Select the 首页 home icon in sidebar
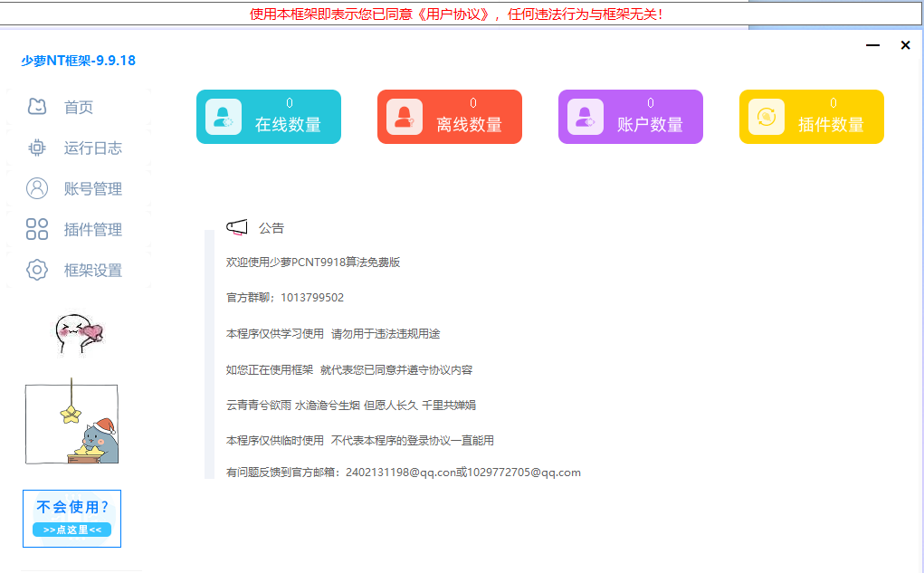The image size is (924, 573). [36, 107]
